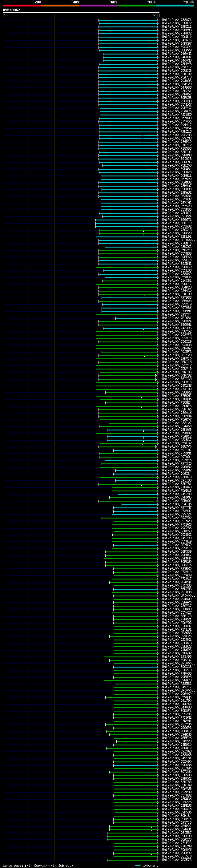The image size is (197, 868).
Task: Select the UniRef100_Q41789 label
Action: tap(177, 494)
